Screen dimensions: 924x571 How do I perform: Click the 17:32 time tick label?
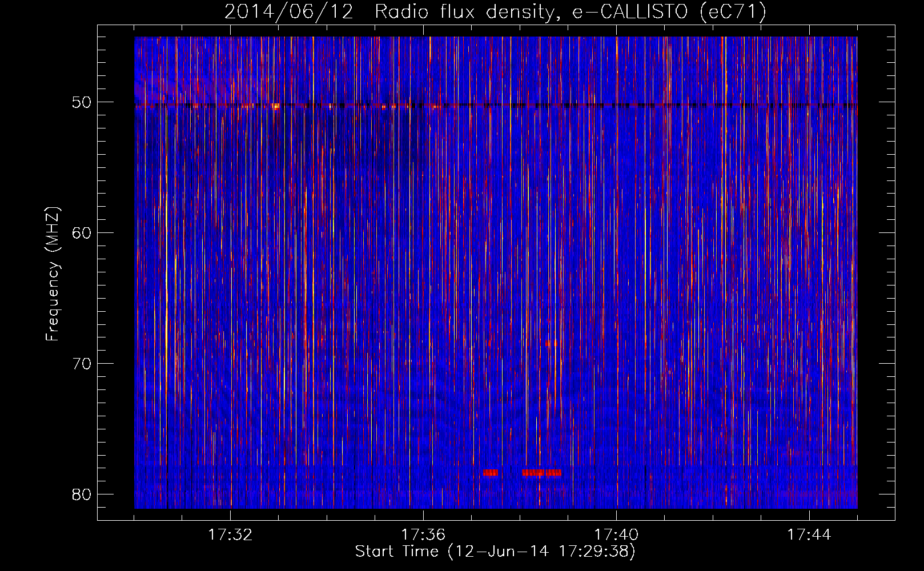pyautogui.click(x=230, y=535)
